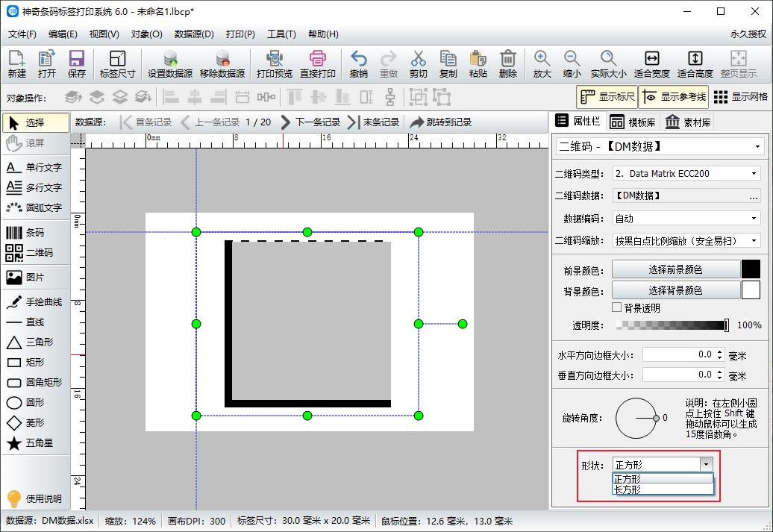This screenshot has height=532, width=773.
Task: Click the 选择前景颜色 button
Action: 675,269
